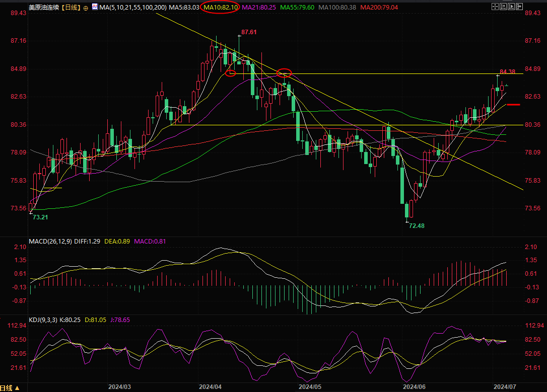Click the MA indicator chart icon
The image size is (547, 392).
click(x=95, y=8)
